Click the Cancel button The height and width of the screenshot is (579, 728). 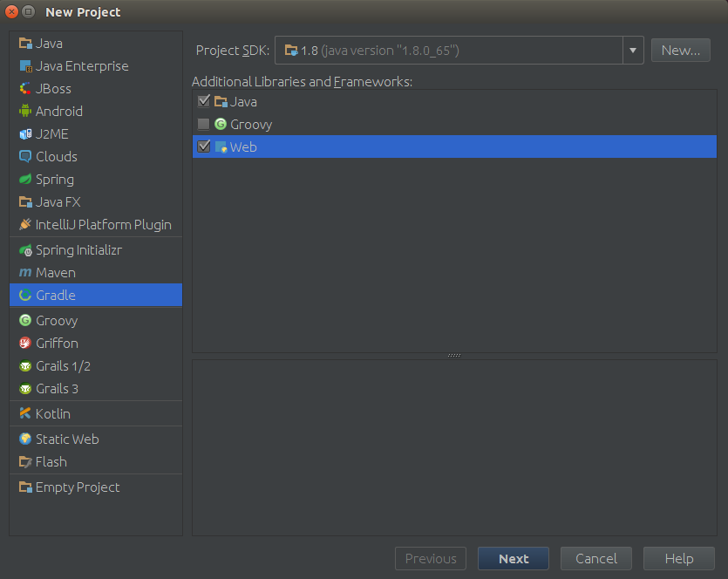pyautogui.click(x=595, y=558)
